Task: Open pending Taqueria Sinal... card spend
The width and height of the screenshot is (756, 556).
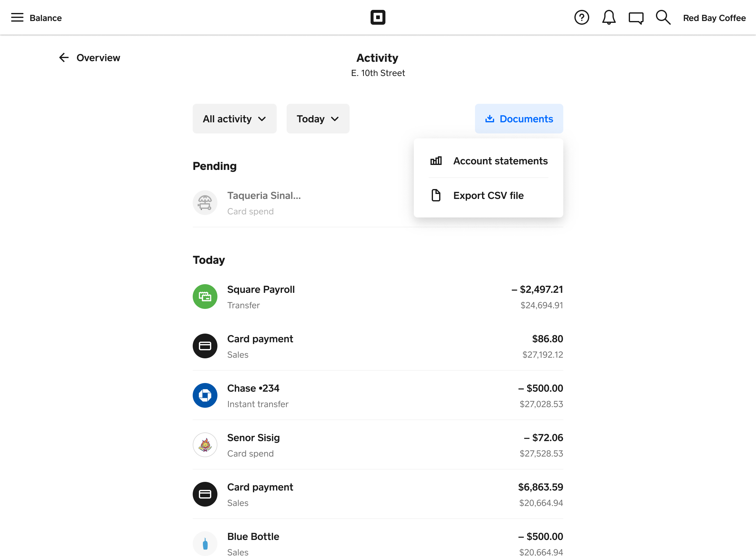Action: (378, 203)
